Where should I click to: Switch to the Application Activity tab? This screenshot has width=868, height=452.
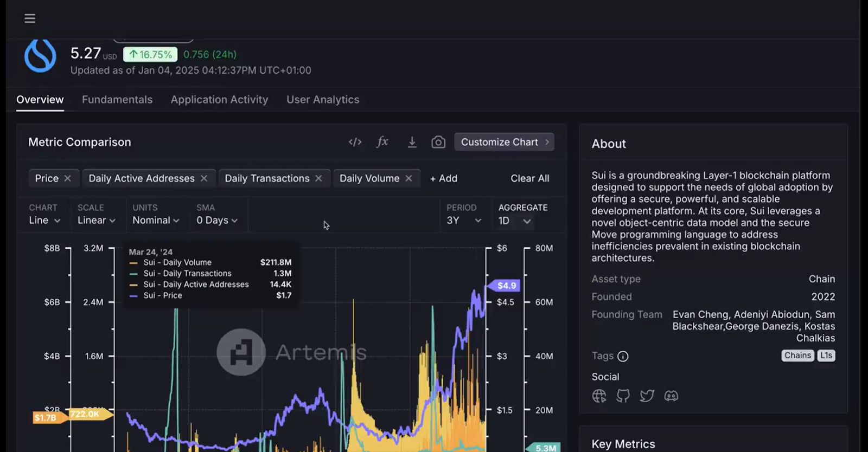(x=219, y=100)
